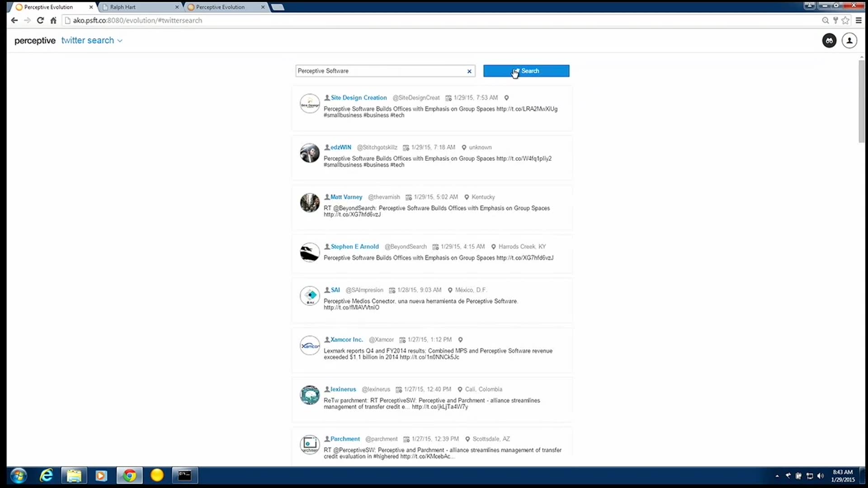
Task: Click the location pin next to Kentucky
Action: (467, 197)
